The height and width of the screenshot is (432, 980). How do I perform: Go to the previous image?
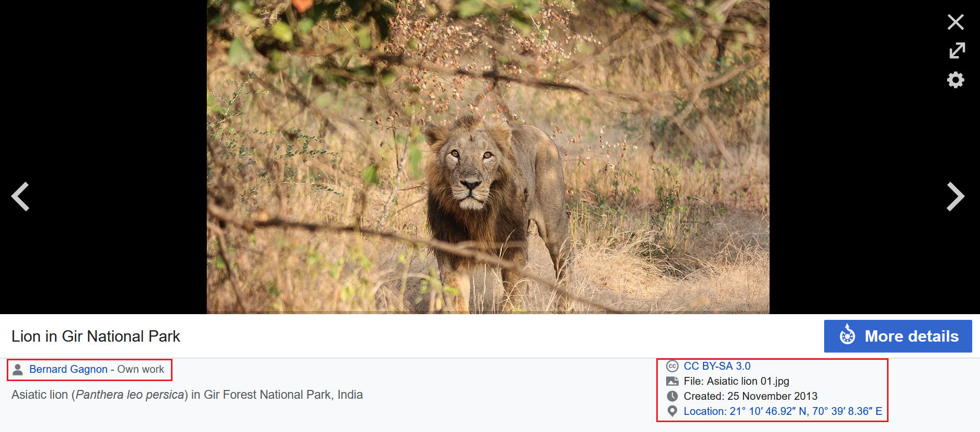click(21, 196)
